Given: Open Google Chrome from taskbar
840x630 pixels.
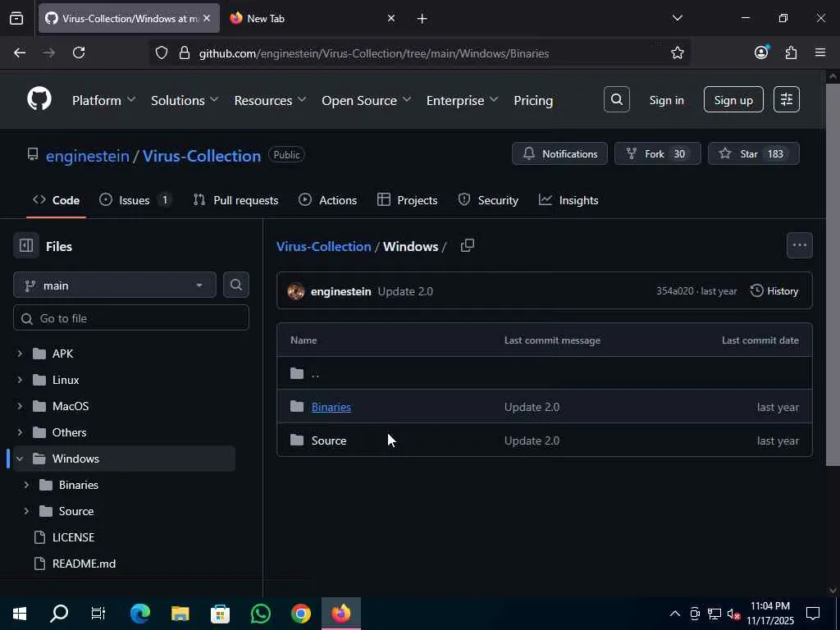Looking at the screenshot, I should tap(301, 614).
